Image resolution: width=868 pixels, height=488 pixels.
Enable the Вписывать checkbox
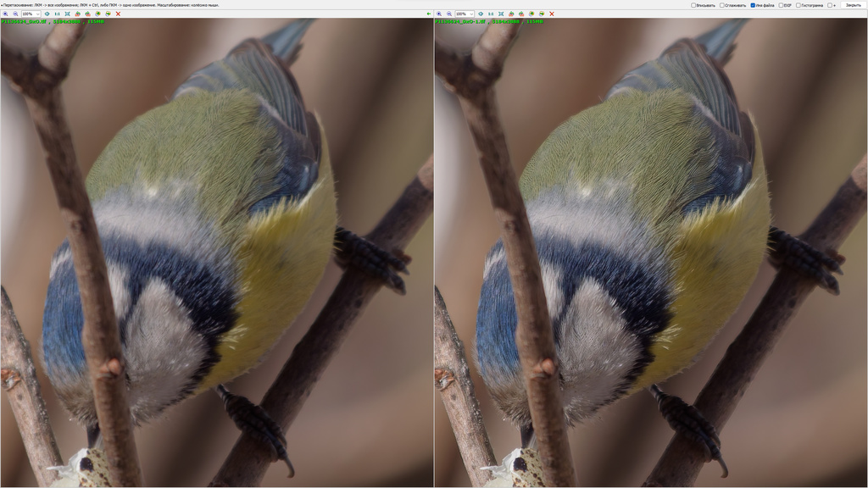pyautogui.click(x=693, y=5)
